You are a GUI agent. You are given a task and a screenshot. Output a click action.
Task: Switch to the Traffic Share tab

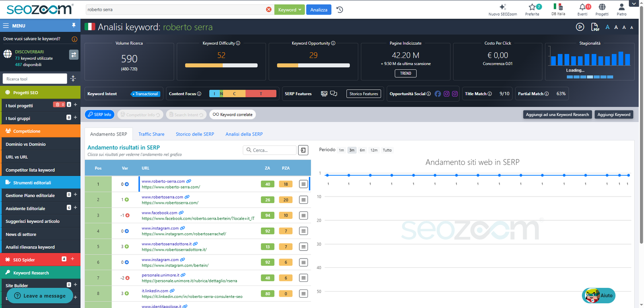151,134
